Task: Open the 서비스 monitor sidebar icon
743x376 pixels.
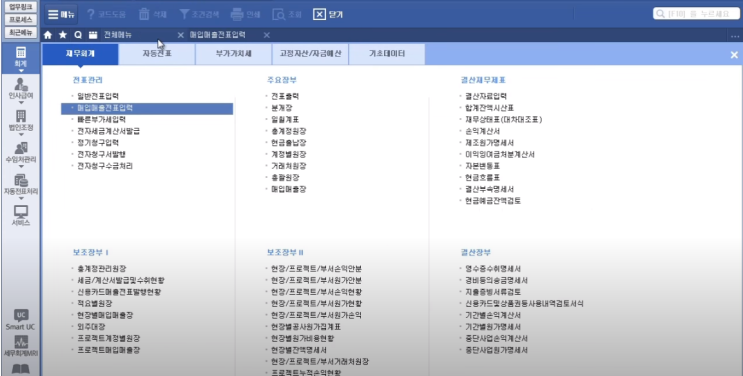Action: pyautogui.click(x=21, y=215)
